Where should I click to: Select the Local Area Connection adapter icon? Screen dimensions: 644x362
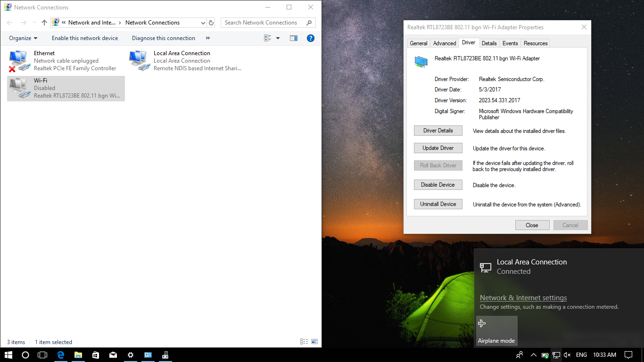[140, 61]
